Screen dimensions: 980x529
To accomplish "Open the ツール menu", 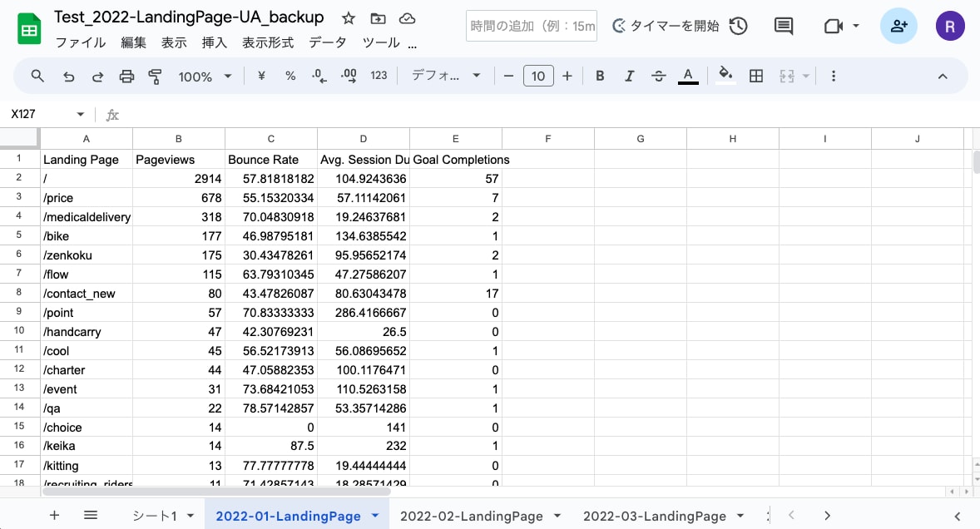I will coord(381,42).
